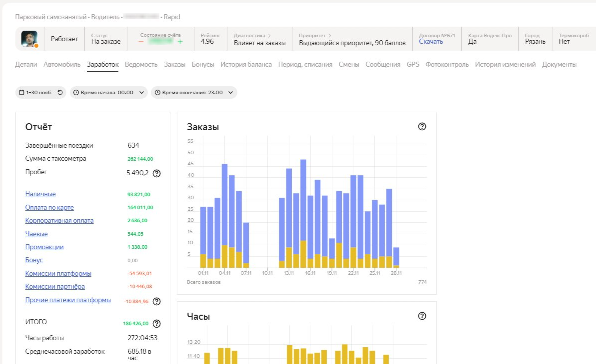Open help for Прочие платежи платформы
This screenshot has width=596, height=364.
coord(156,301)
